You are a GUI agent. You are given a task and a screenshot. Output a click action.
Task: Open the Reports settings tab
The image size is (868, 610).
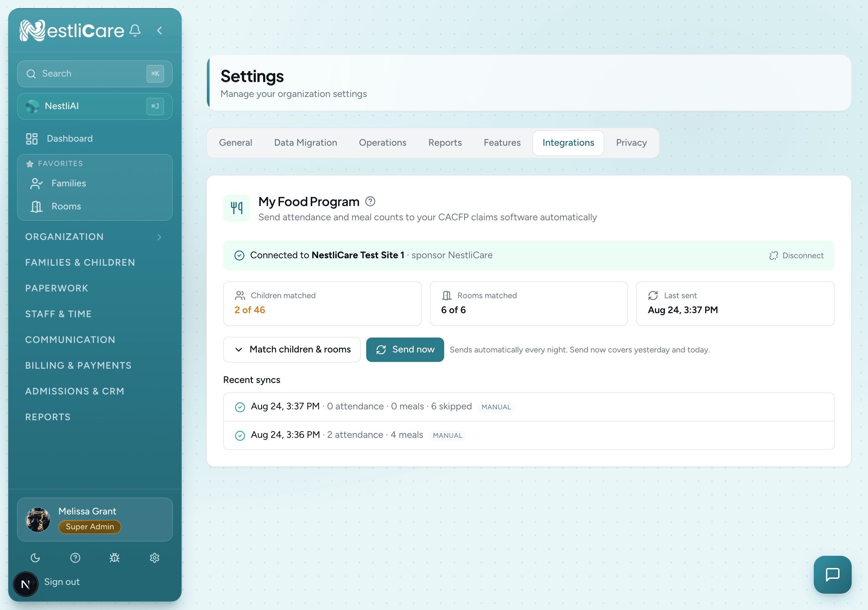445,143
